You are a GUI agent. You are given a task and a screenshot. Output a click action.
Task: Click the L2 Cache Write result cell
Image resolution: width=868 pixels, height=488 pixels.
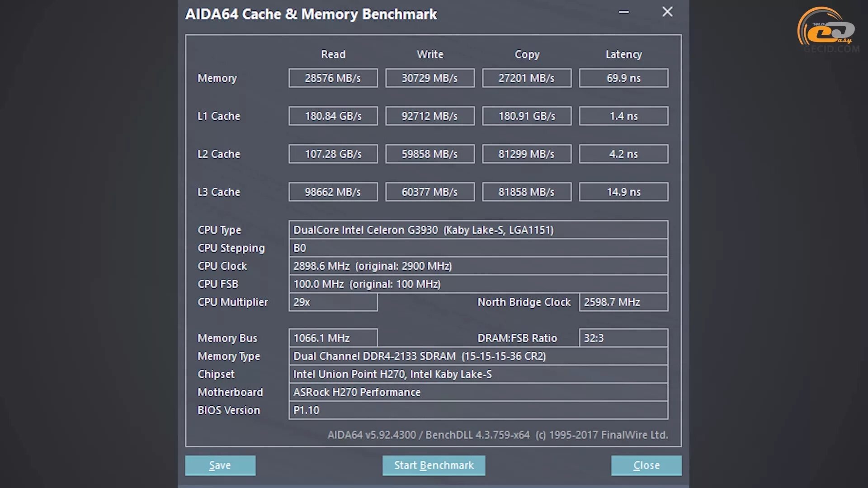coord(430,154)
